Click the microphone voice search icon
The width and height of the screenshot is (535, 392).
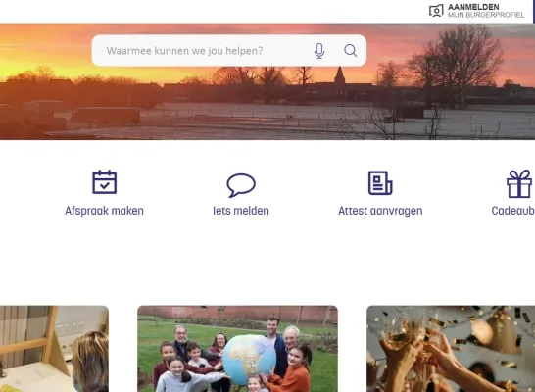point(319,51)
